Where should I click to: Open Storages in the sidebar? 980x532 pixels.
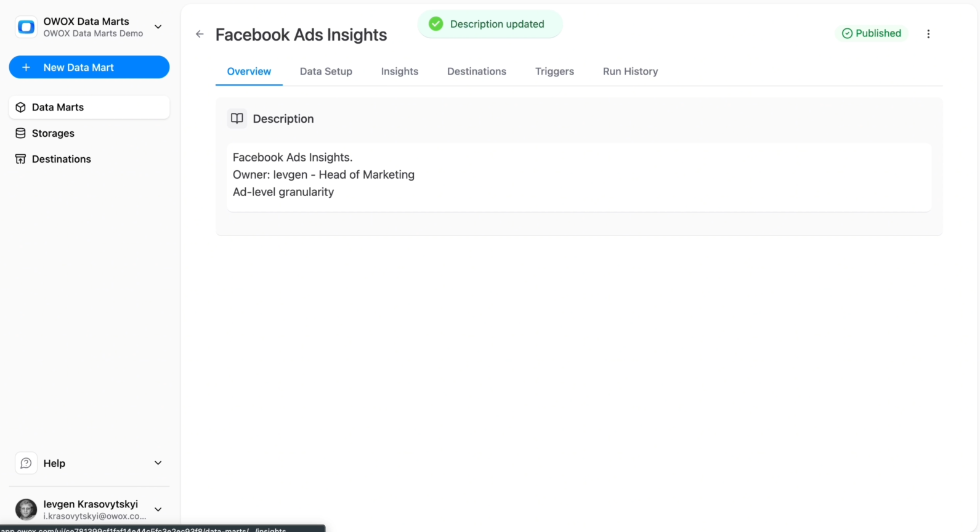click(x=89, y=133)
